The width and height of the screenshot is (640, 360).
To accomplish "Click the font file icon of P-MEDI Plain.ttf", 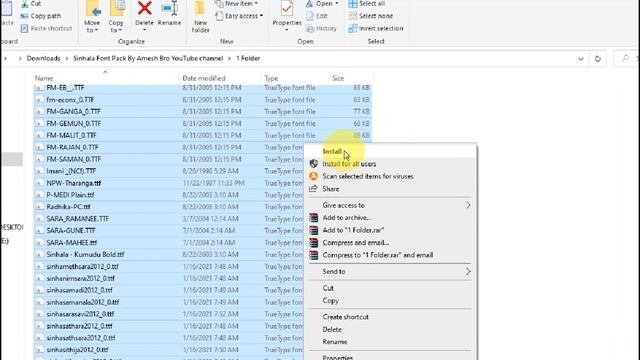I will 39,195.
